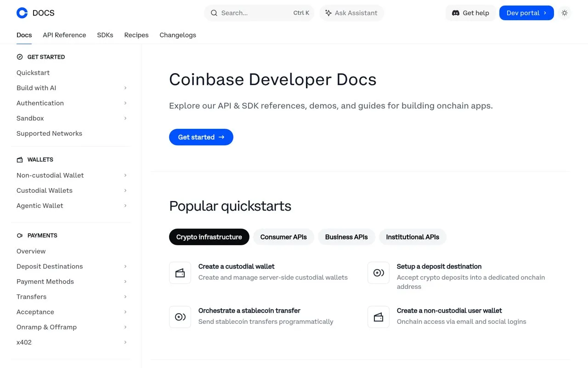Expand Agentic Wallet chevron
588x368 pixels.
click(x=125, y=206)
